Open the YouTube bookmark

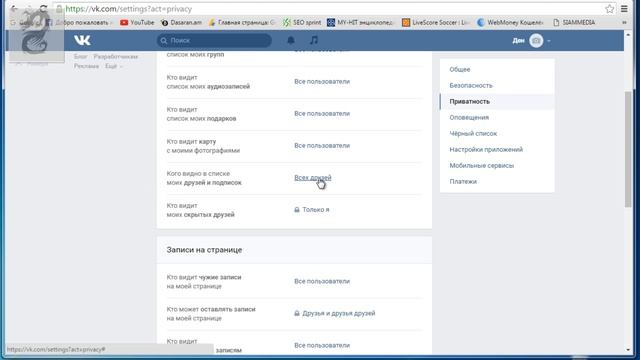tap(137, 22)
